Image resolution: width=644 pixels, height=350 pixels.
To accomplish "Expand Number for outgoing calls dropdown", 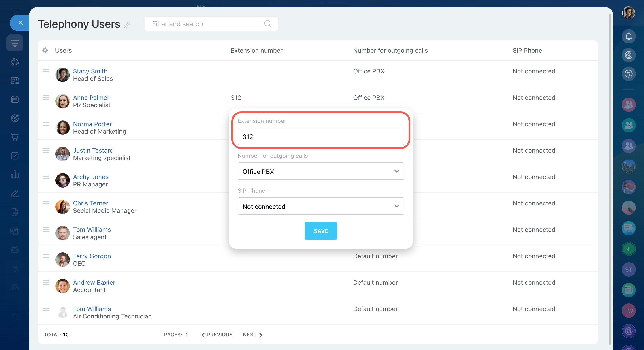I will point(320,171).
